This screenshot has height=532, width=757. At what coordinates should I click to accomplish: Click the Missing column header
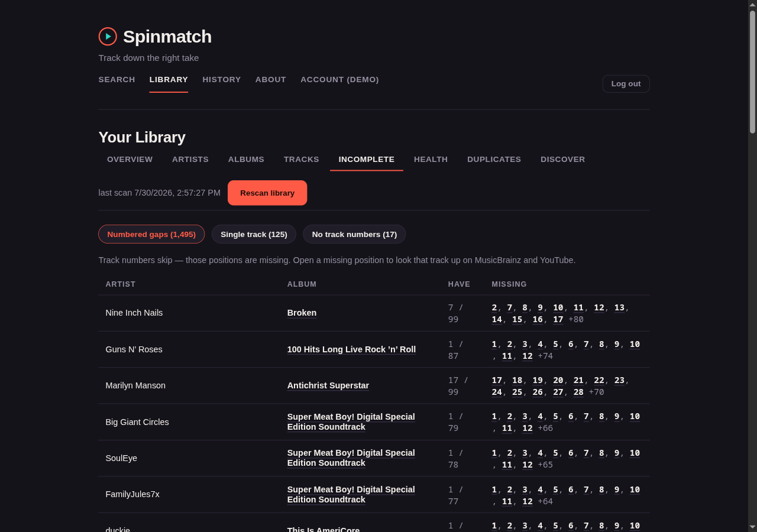[509, 284]
